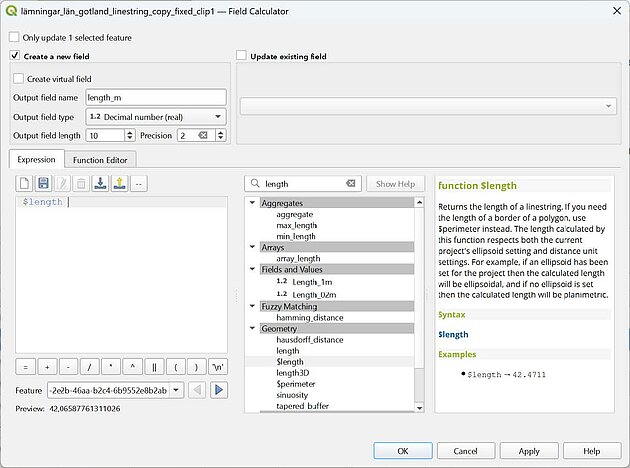Image resolution: width=630 pixels, height=468 pixels.
Task: Close the Field Calculator window
Action: click(x=617, y=11)
